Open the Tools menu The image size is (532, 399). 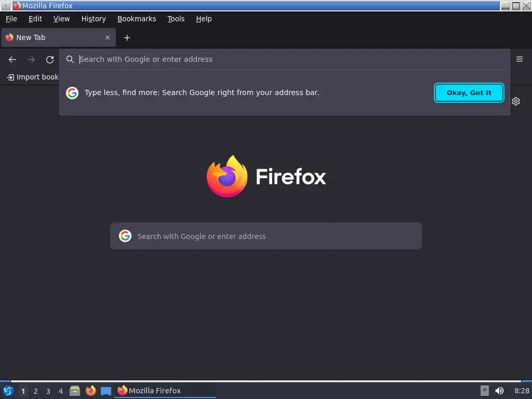point(176,19)
